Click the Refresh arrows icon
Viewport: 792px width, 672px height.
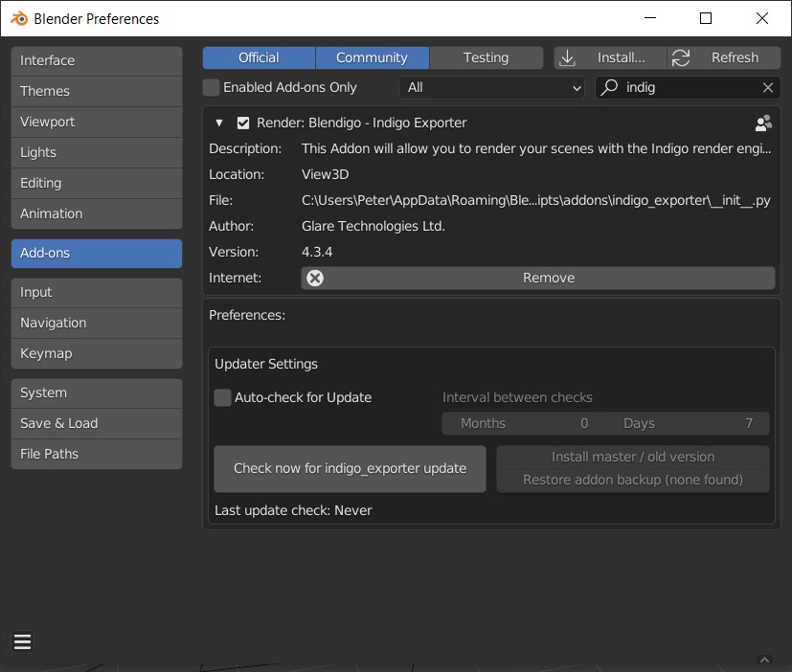(681, 57)
